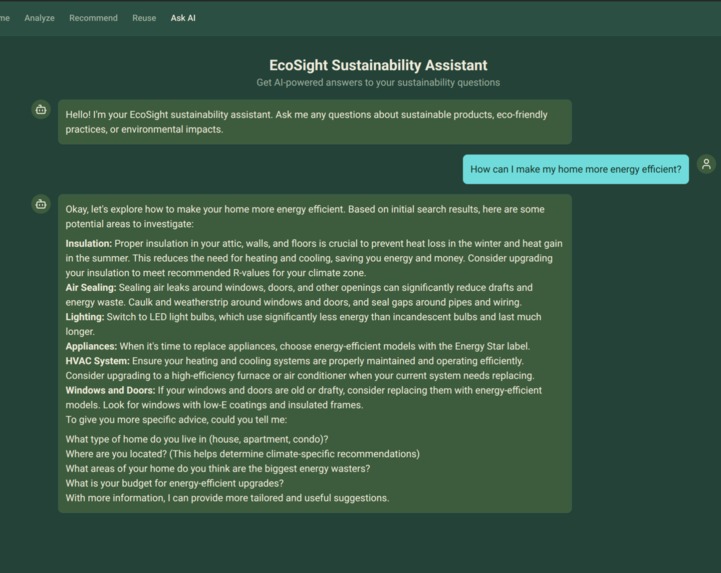
Task: Switch to the Reuse tab
Action: 144,18
